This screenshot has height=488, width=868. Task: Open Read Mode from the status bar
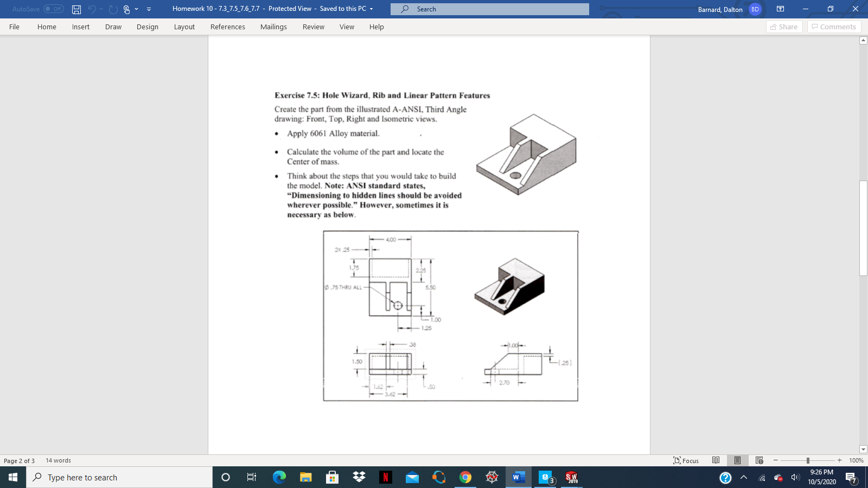[x=716, y=460]
